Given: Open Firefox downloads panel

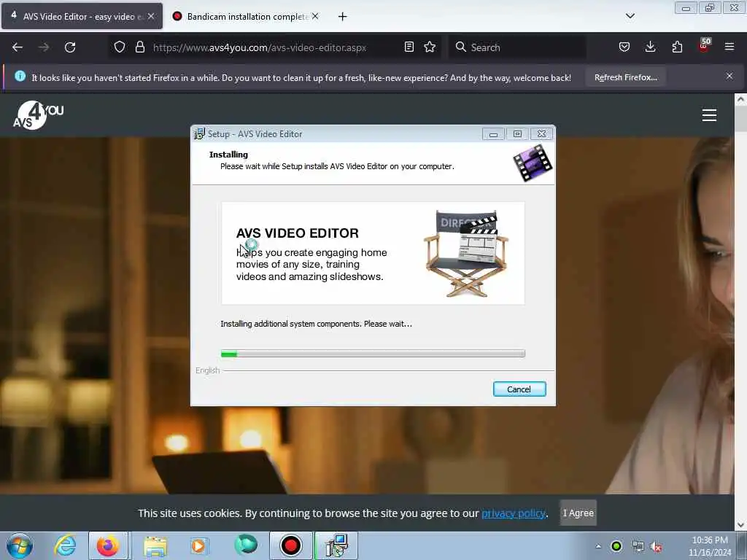Looking at the screenshot, I should tap(650, 47).
